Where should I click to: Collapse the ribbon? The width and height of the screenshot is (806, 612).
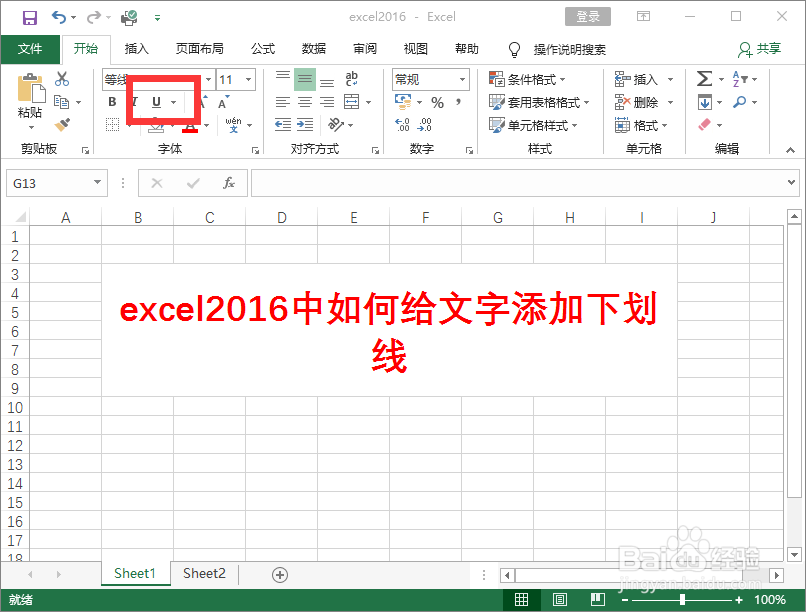pos(790,150)
